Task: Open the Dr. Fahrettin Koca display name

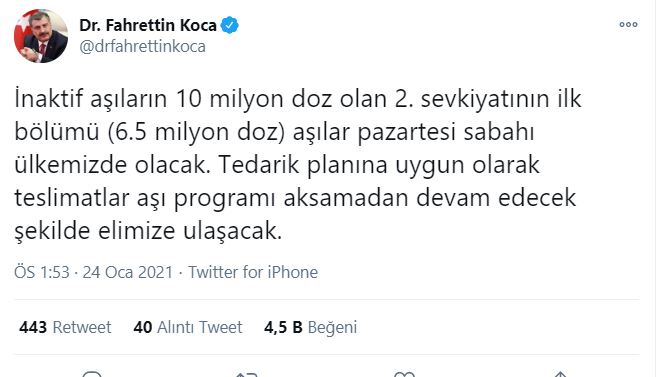Action: point(148,25)
